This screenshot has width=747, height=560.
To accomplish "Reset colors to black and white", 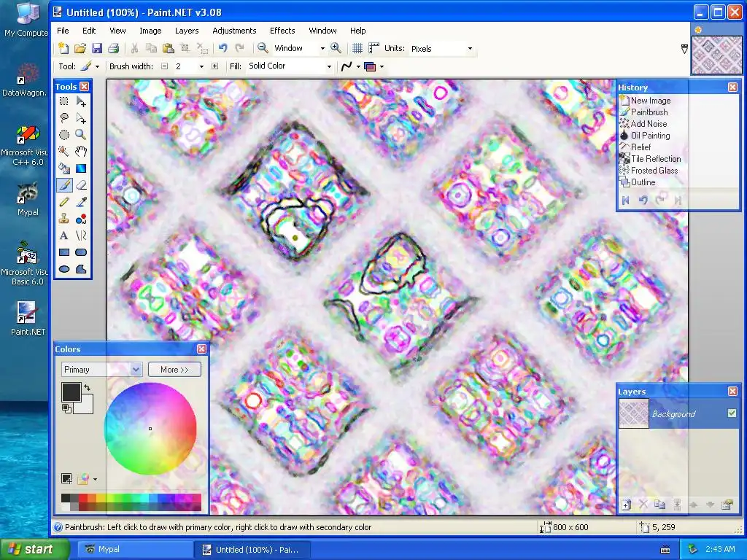I will [x=66, y=408].
